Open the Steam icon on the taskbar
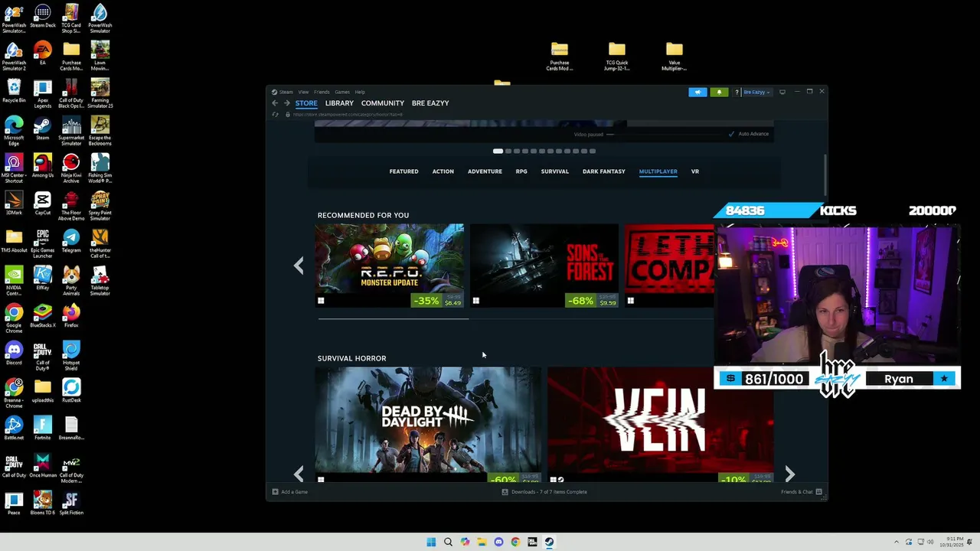The image size is (980, 551). [x=549, y=542]
